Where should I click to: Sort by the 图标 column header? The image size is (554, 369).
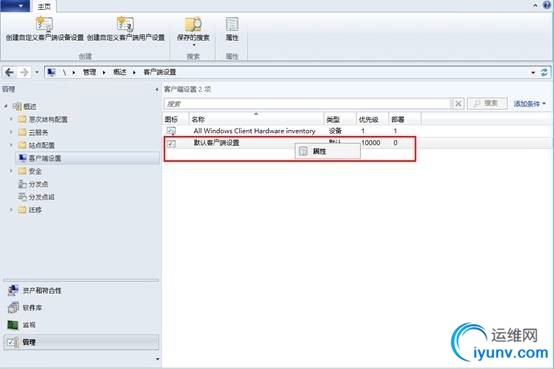coord(176,119)
